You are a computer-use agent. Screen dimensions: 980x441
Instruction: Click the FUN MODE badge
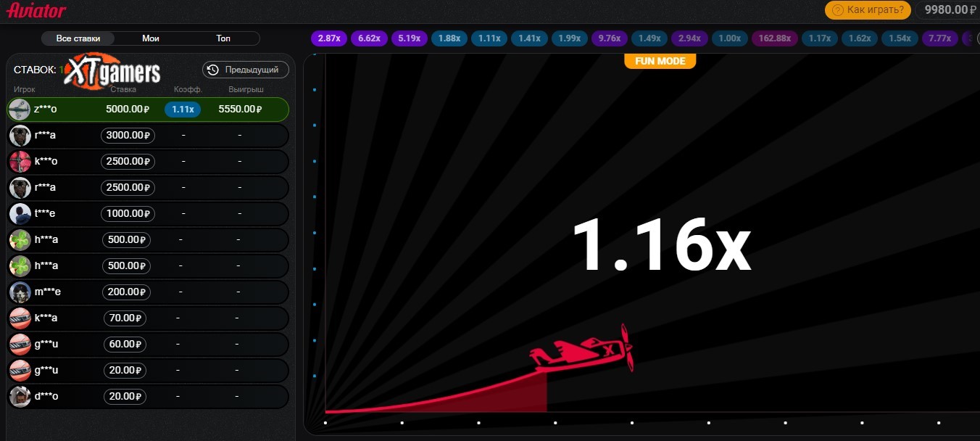point(660,61)
